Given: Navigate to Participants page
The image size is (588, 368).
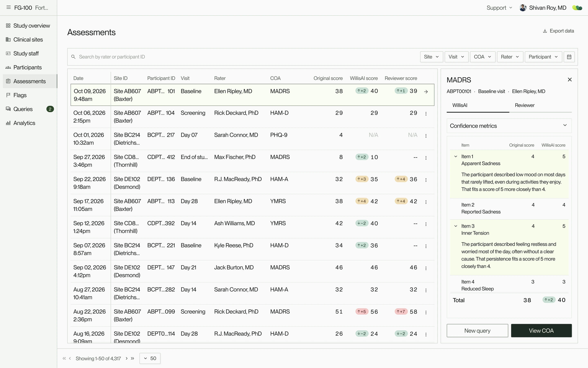Looking at the screenshot, I should 28,67.
